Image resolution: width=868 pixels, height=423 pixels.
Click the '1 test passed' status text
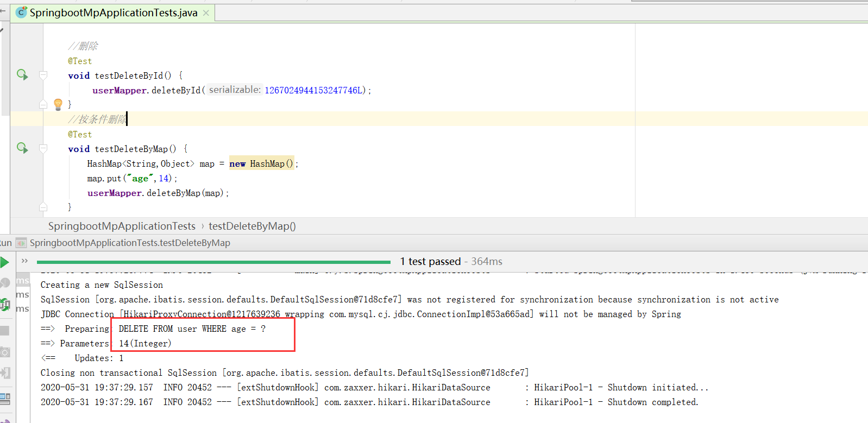coord(430,261)
